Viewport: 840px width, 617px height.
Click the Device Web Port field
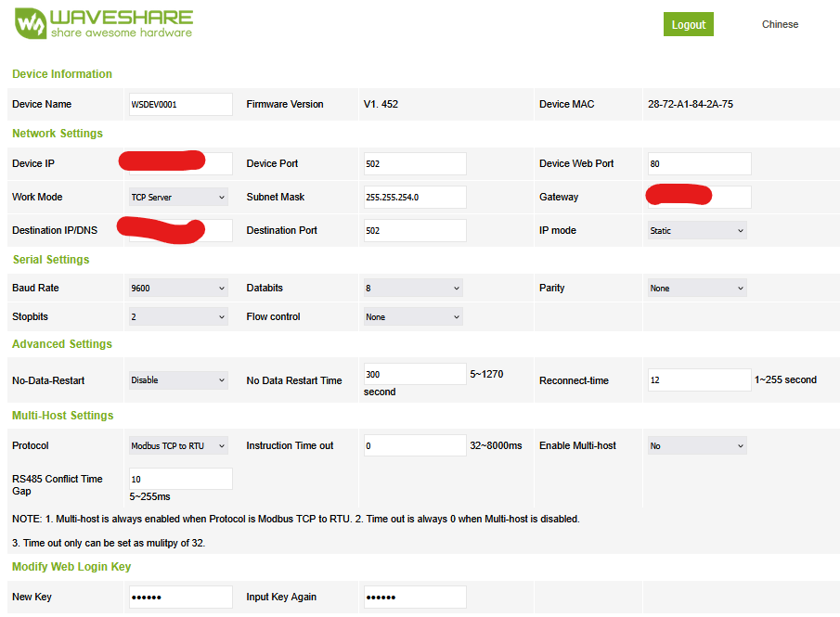pyautogui.click(x=699, y=163)
